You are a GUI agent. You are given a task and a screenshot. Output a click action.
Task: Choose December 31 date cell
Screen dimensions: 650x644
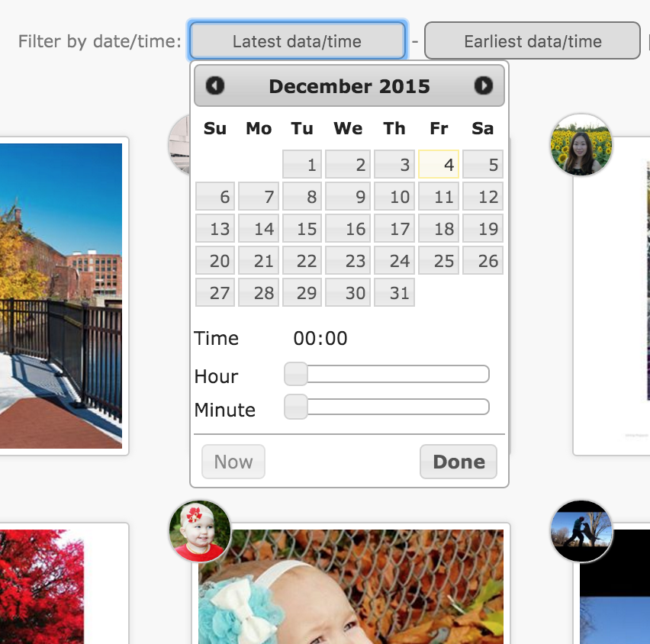click(394, 293)
